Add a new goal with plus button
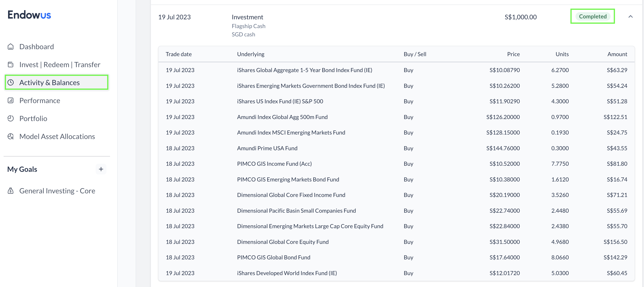Screen dimensions: 644x287 (101, 169)
